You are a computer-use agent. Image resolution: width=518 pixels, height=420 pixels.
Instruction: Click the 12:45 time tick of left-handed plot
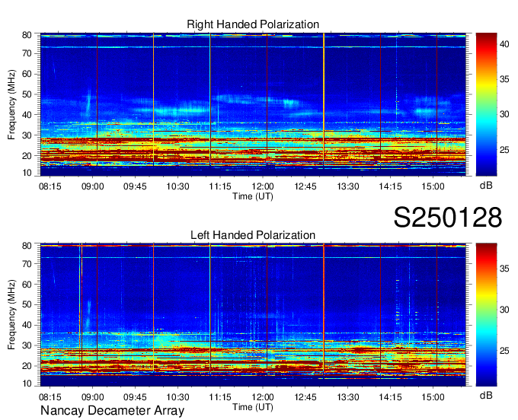click(x=305, y=397)
